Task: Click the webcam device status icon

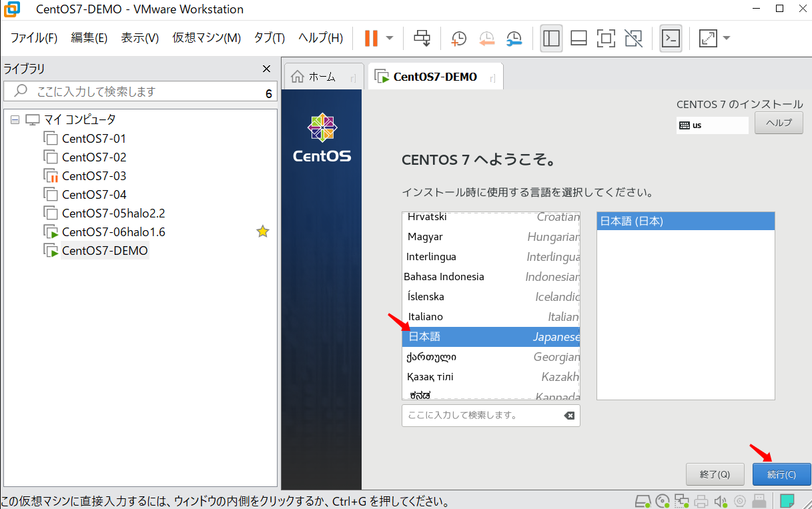Action: click(x=740, y=501)
